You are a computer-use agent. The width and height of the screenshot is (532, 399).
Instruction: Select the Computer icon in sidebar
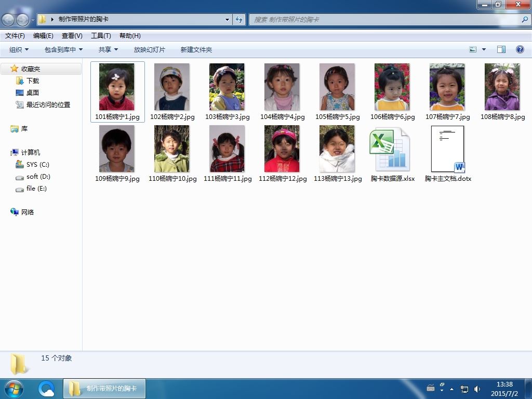pos(14,152)
